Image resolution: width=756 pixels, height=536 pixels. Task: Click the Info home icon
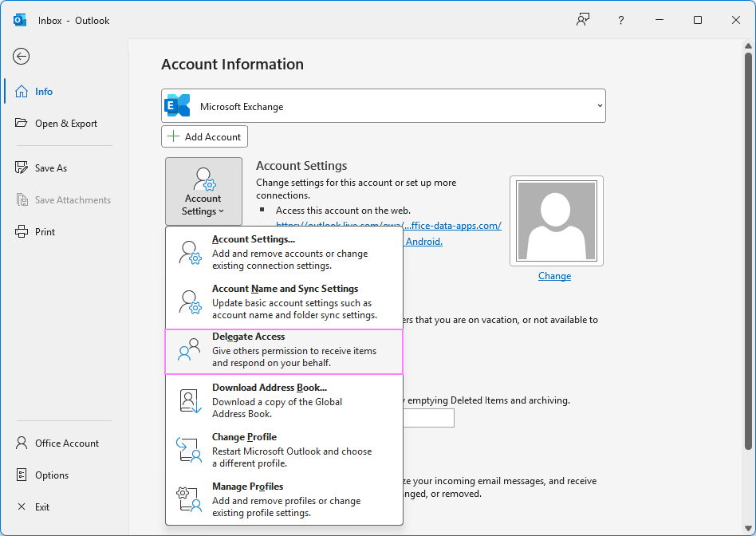click(x=22, y=91)
